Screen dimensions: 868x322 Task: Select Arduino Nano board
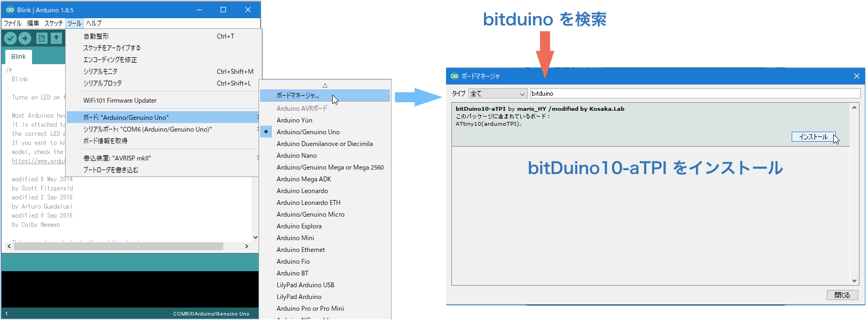[325, 156]
